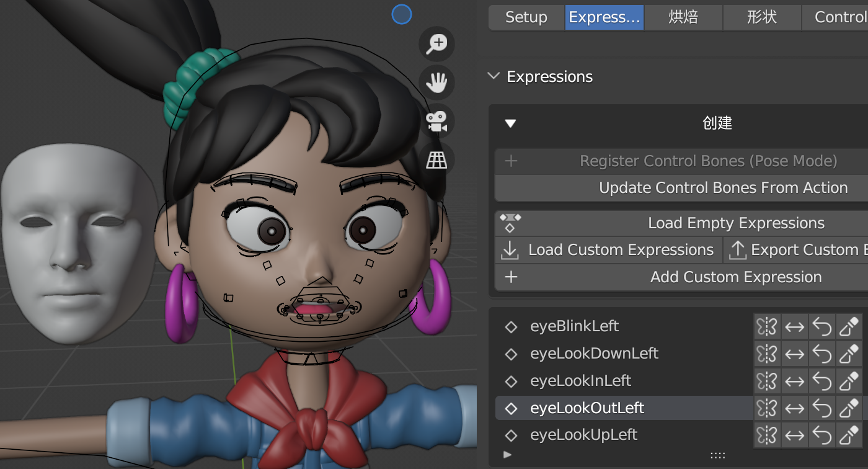
Task: Toggle orthographic view with the grid icon
Action: point(436,159)
